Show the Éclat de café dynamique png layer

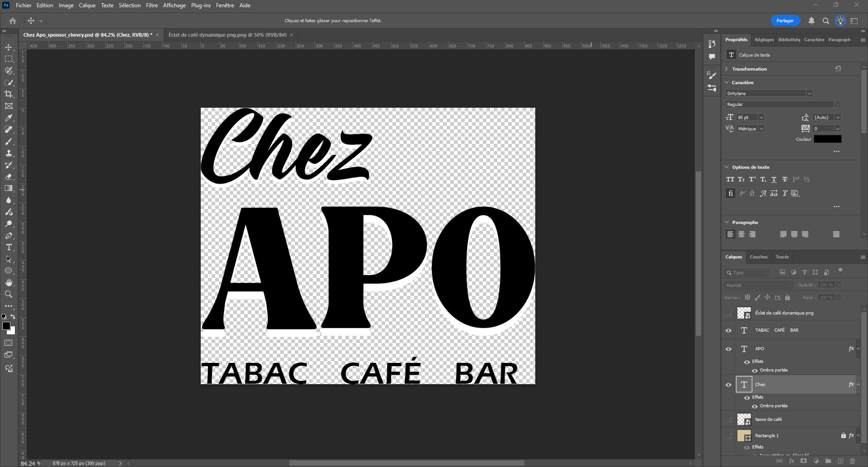[x=728, y=313]
